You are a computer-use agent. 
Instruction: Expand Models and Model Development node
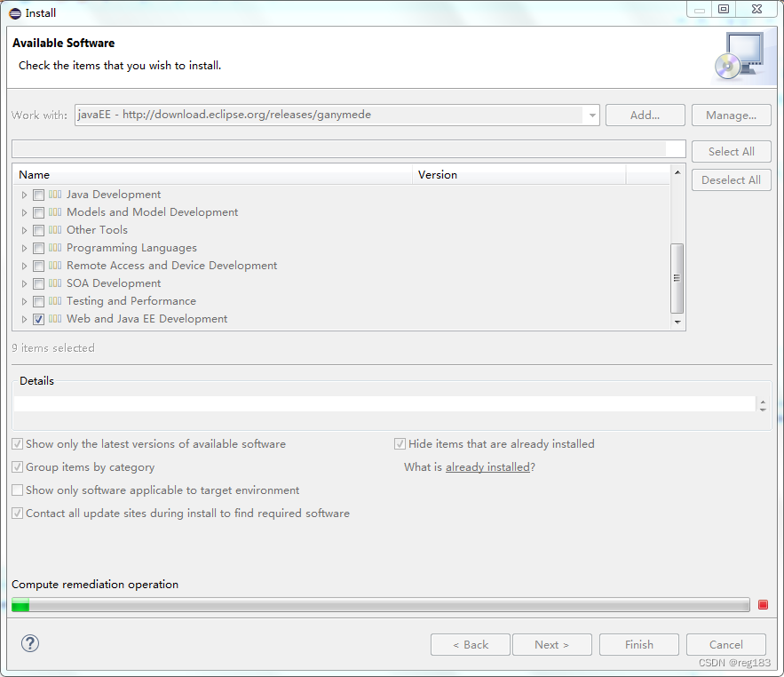click(24, 212)
